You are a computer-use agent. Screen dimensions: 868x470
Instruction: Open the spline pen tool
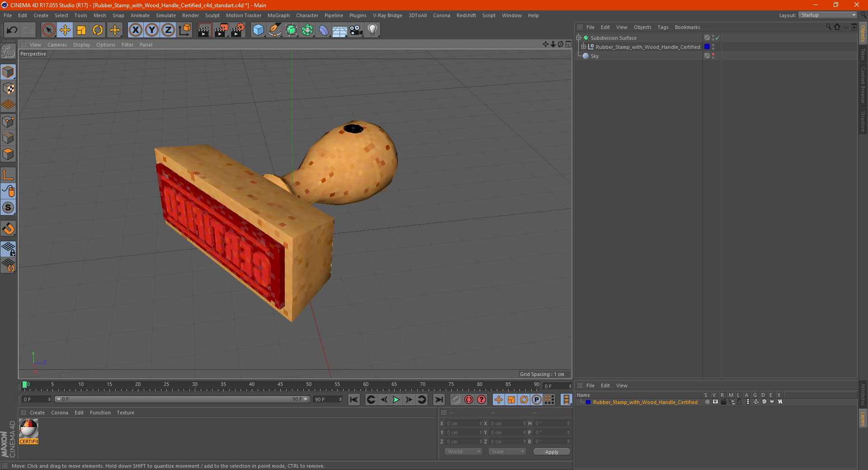point(274,30)
